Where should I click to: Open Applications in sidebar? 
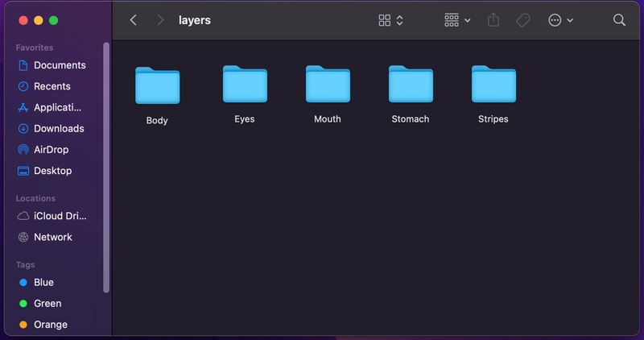50,107
